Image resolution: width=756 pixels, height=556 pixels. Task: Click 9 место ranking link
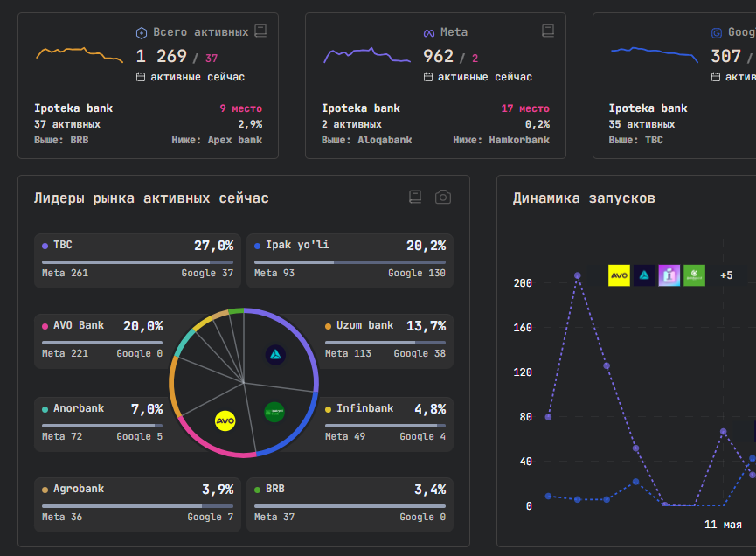pyautogui.click(x=240, y=108)
